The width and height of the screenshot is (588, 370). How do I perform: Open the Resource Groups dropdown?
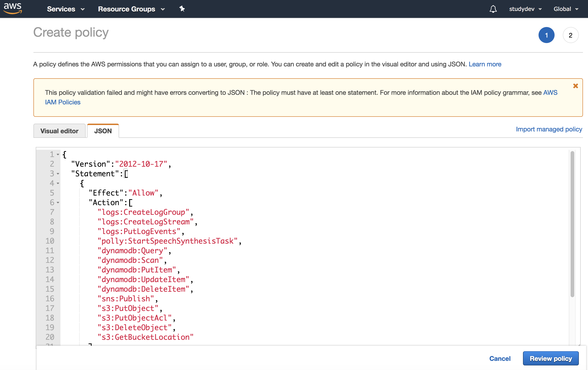131,9
